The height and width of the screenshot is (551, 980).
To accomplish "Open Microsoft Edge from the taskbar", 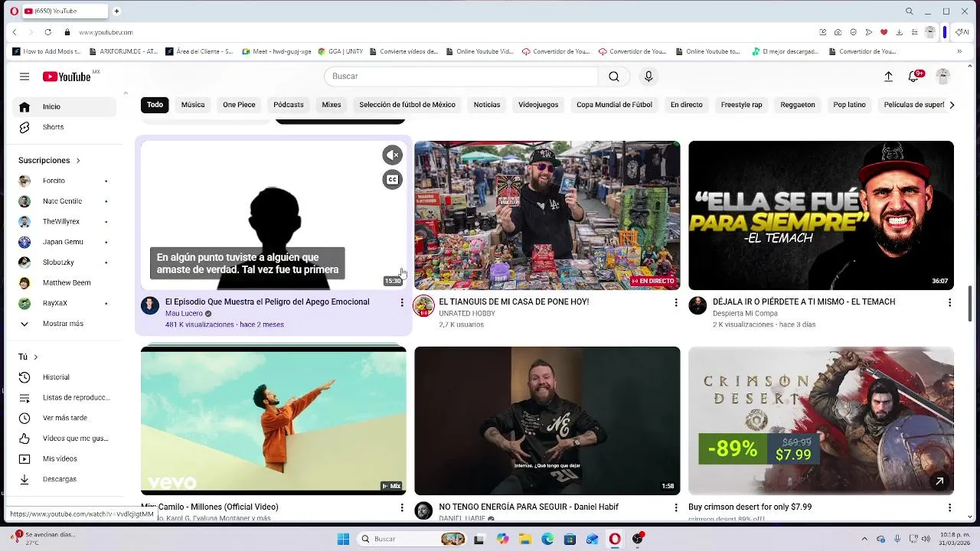I will [x=547, y=539].
